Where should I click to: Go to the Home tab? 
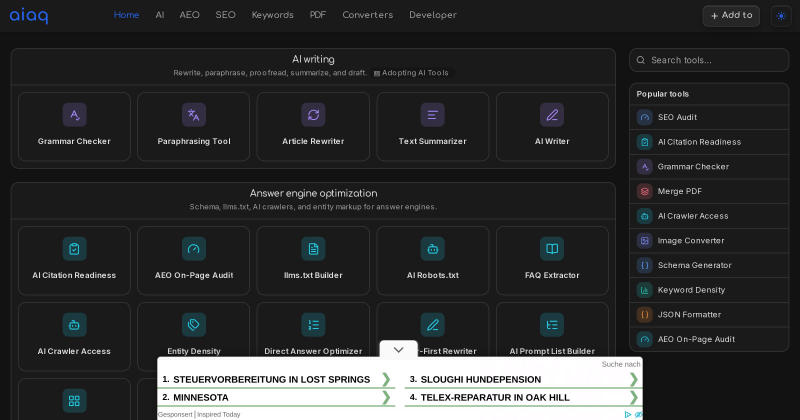point(127,15)
